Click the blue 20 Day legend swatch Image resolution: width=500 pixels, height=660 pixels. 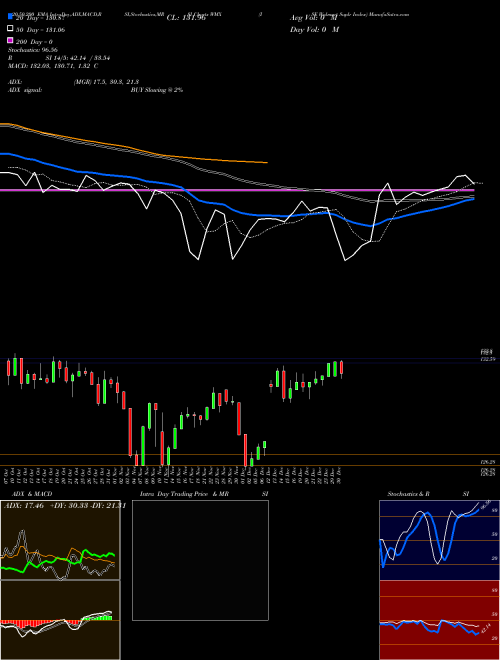click(x=11, y=17)
